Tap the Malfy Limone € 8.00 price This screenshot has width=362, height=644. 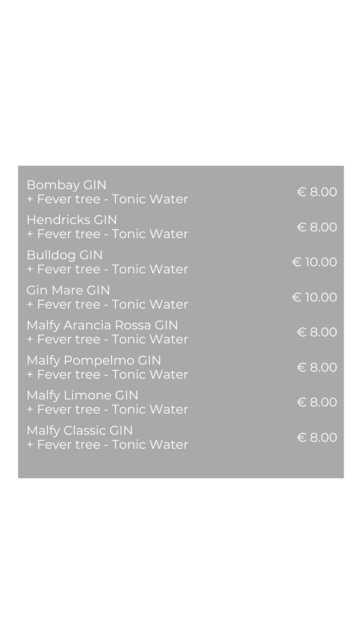pyautogui.click(x=317, y=402)
